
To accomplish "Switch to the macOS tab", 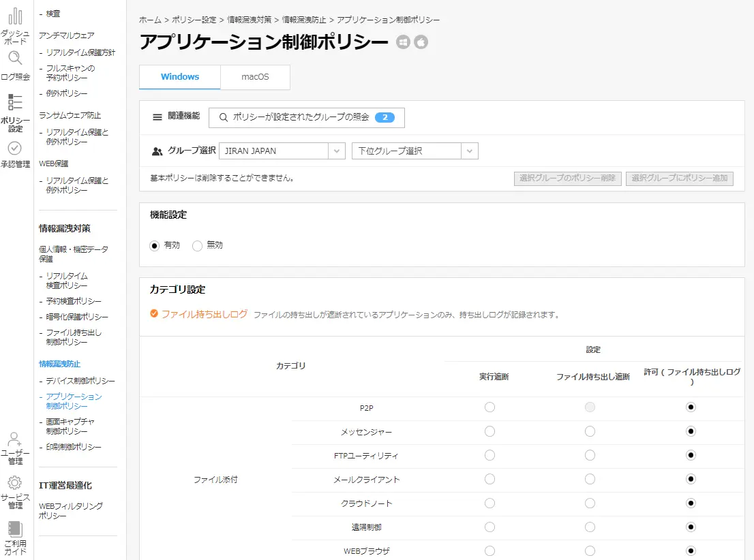I will (255, 77).
